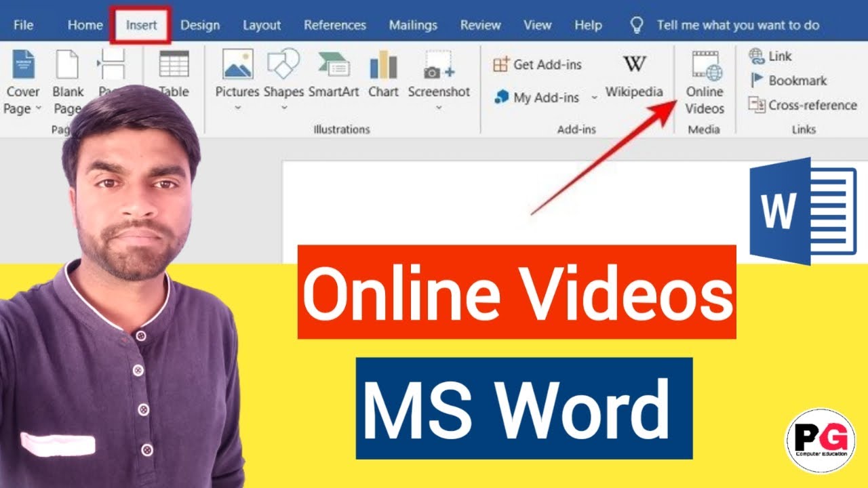Switch to the View tab
Viewport: 868px width, 488px height.
[537, 25]
